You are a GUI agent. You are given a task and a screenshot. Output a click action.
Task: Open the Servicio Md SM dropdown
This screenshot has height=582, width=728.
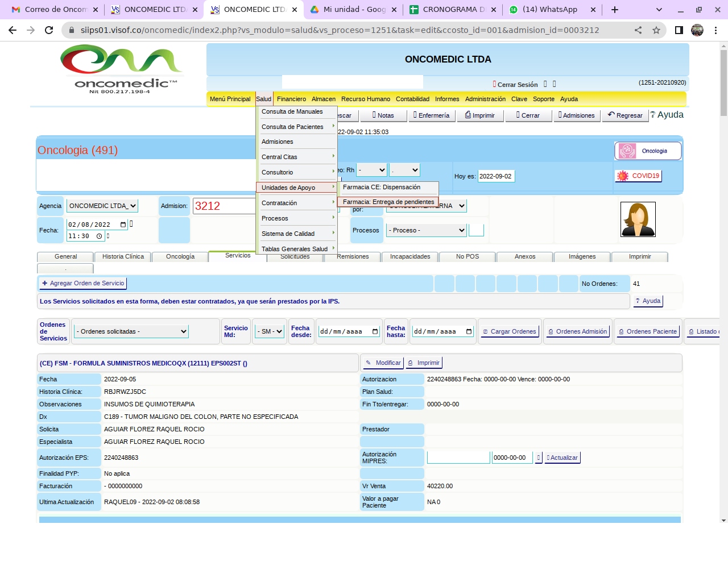point(268,332)
